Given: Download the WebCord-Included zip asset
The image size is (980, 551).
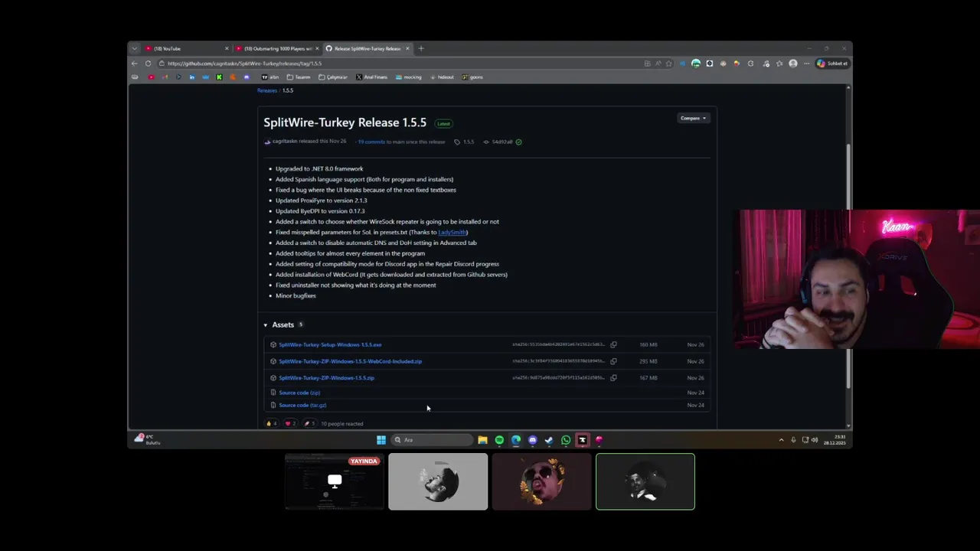Looking at the screenshot, I should pyautogui.click(x=350, y=361).
